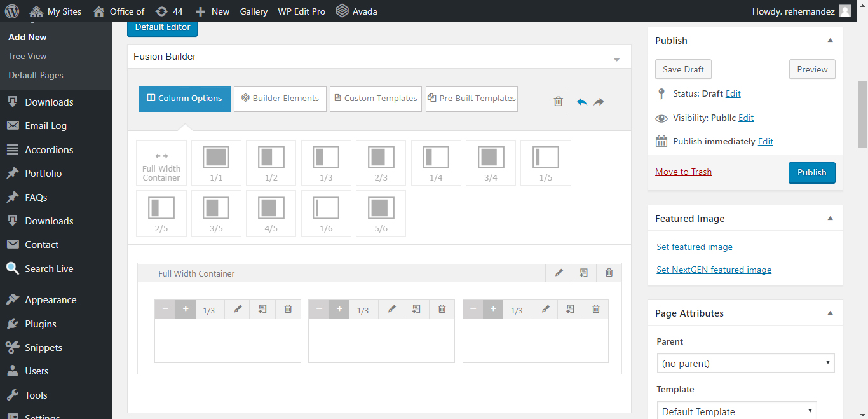This screenshot has height=419, width=868.
Task: Select the 1/5 column layout icon
Action: [546, 163]
